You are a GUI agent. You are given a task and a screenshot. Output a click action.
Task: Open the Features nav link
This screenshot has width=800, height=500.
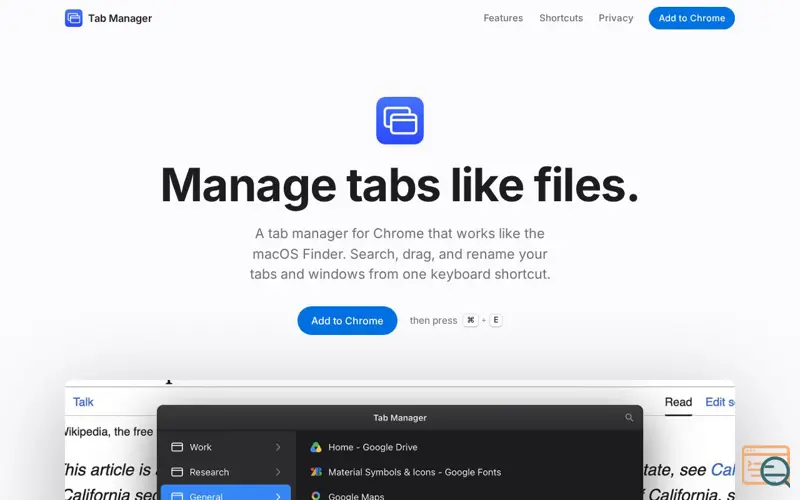click(x=503, y=18)
